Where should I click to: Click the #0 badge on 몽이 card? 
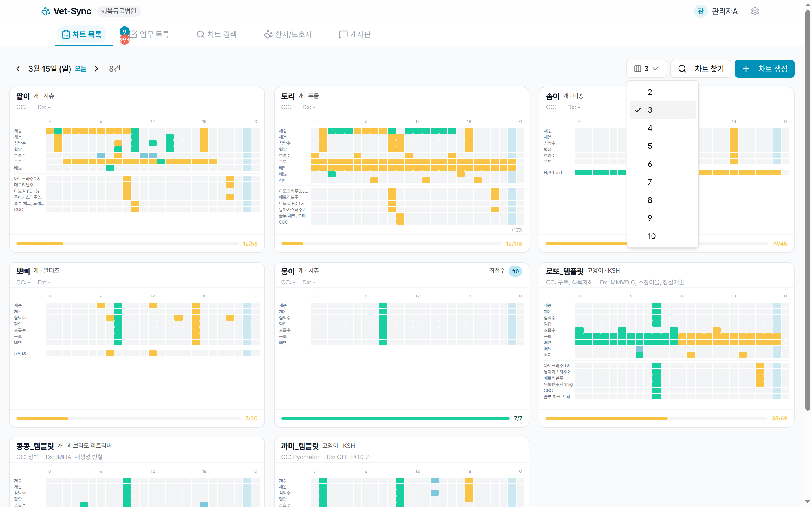click(515, 271)
